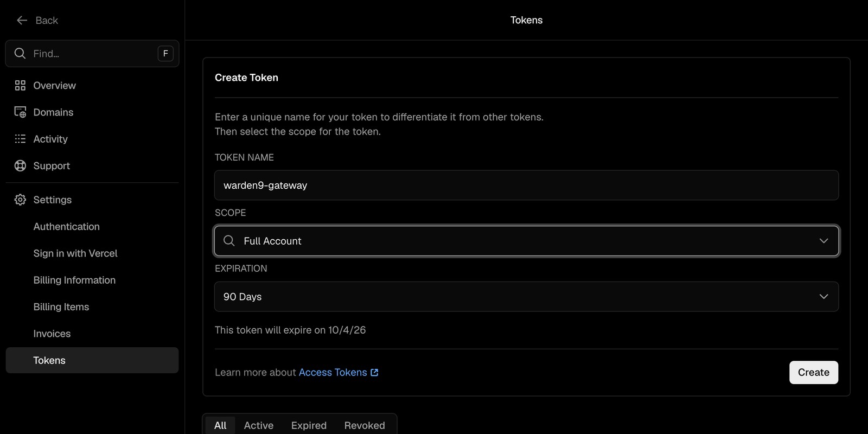The width and height of the screenshot is (868, 434).
Task: Click the Back label
Action: 47,20
